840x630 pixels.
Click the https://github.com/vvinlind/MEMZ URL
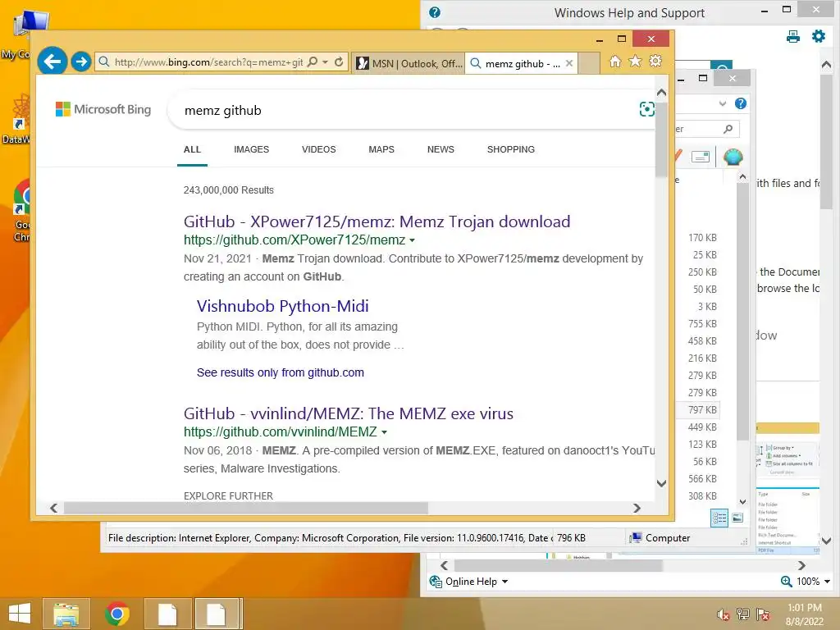coord(281,431)
